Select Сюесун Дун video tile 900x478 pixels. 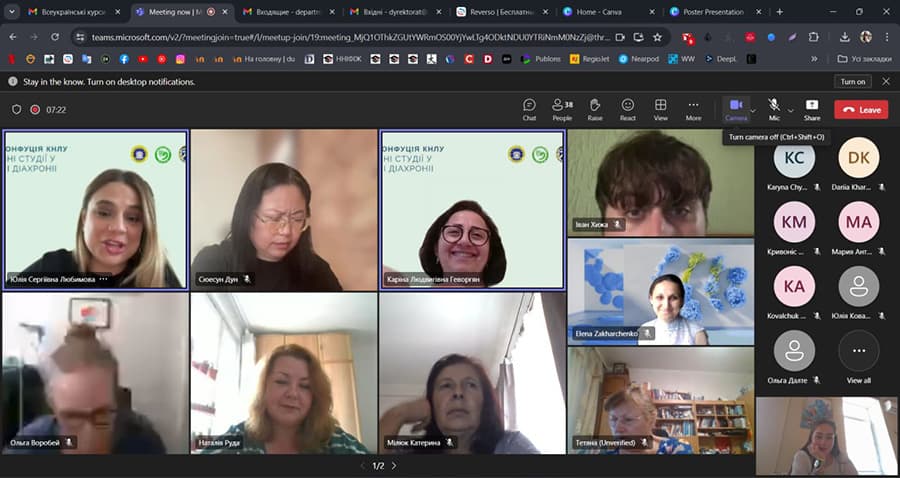click(x=284, y=210)
